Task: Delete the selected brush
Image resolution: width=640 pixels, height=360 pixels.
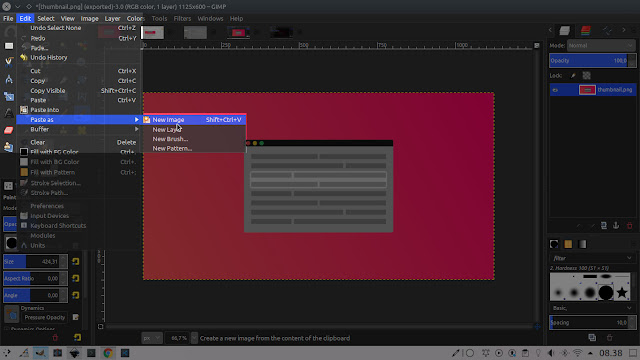Action: coord(609,338)
